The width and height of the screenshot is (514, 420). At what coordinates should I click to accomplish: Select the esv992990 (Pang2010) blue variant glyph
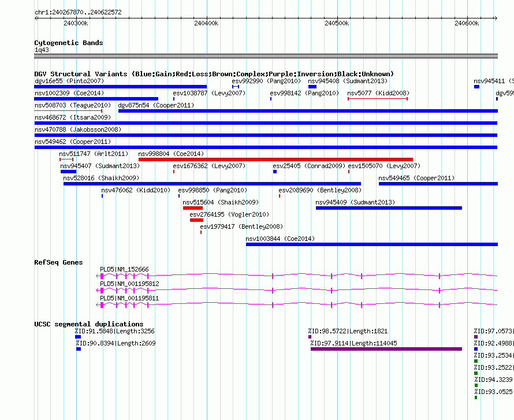pos(236,87)
